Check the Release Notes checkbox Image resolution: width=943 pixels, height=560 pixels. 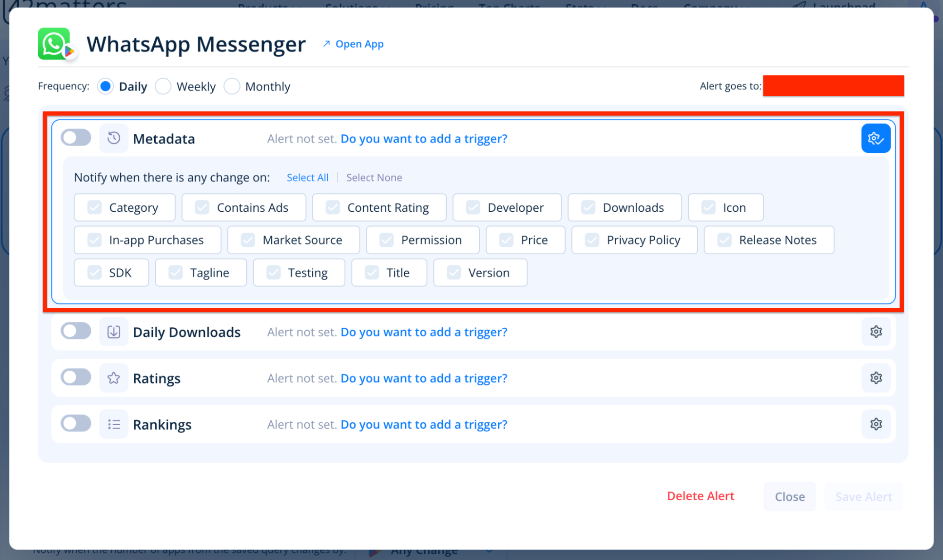(725, 240)
